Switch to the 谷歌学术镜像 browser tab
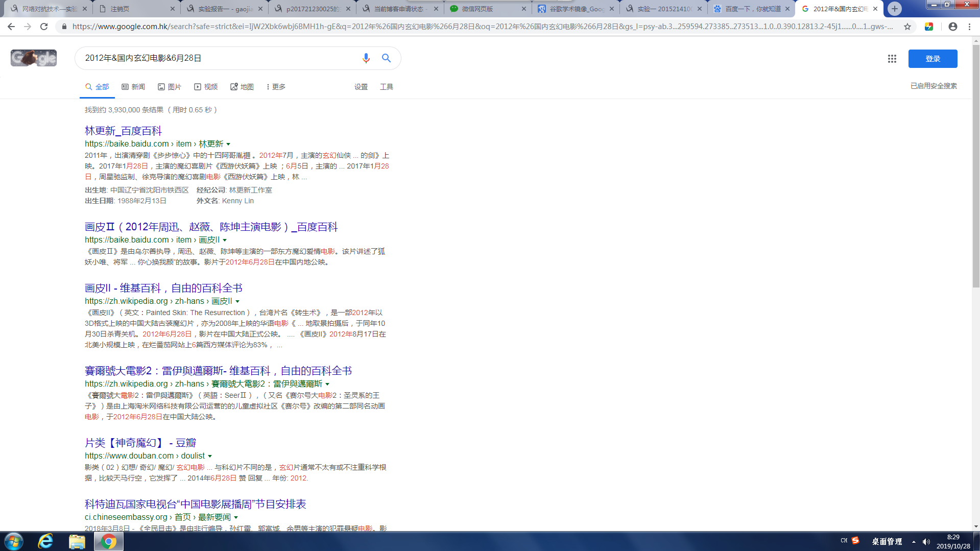This screenshot has width=980, height=551. coord(576,9)
